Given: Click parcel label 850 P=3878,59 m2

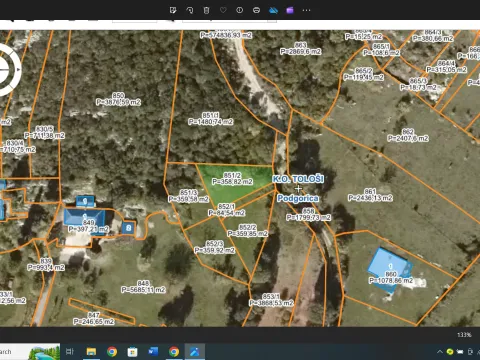Looking at the screenshot, I should 118,99.
